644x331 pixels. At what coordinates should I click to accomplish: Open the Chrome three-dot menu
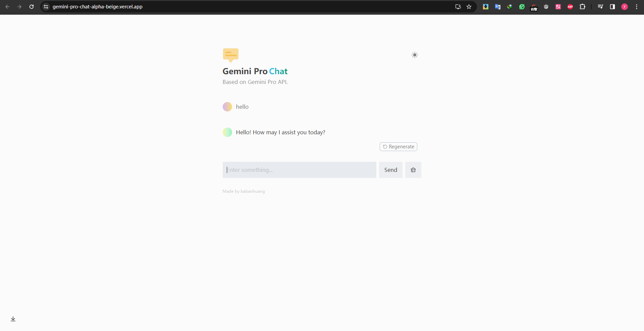click(x=637, y=7)
